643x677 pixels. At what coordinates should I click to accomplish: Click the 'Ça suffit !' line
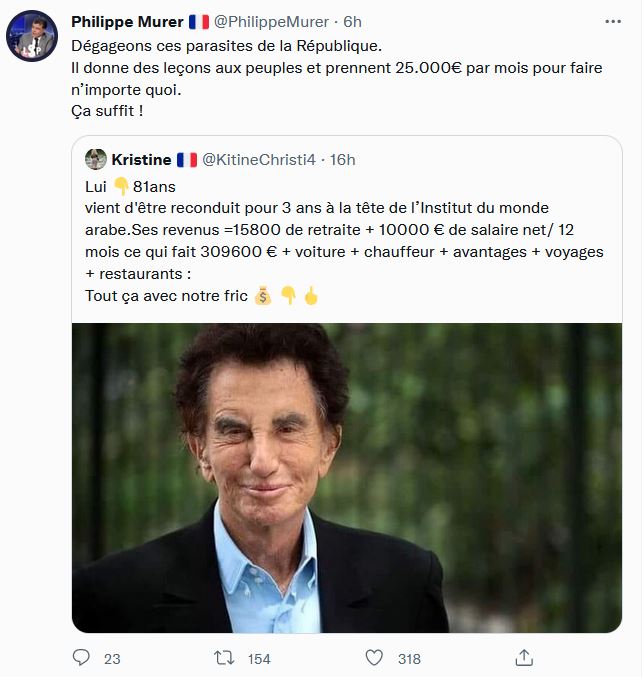click(x=107, y=110)
